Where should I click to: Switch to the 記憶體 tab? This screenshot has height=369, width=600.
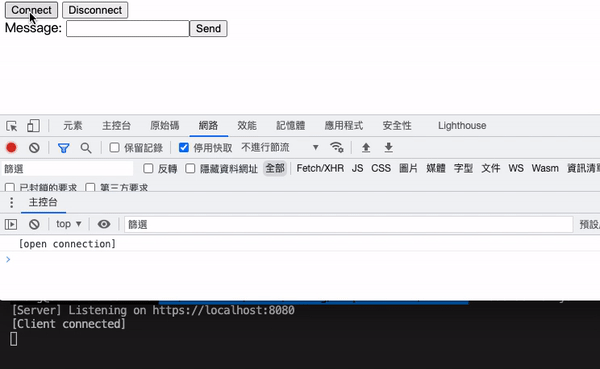pos(290,126)
